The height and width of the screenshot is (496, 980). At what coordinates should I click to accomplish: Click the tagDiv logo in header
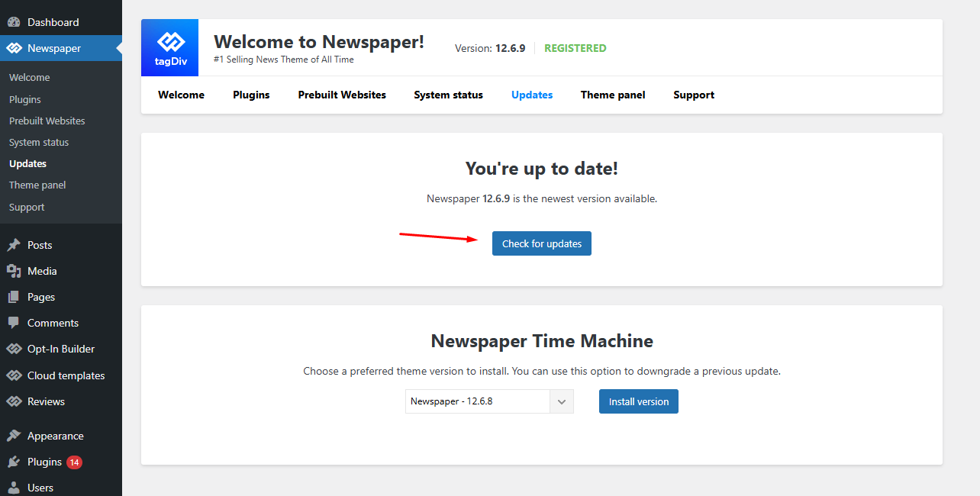[169, 47]
